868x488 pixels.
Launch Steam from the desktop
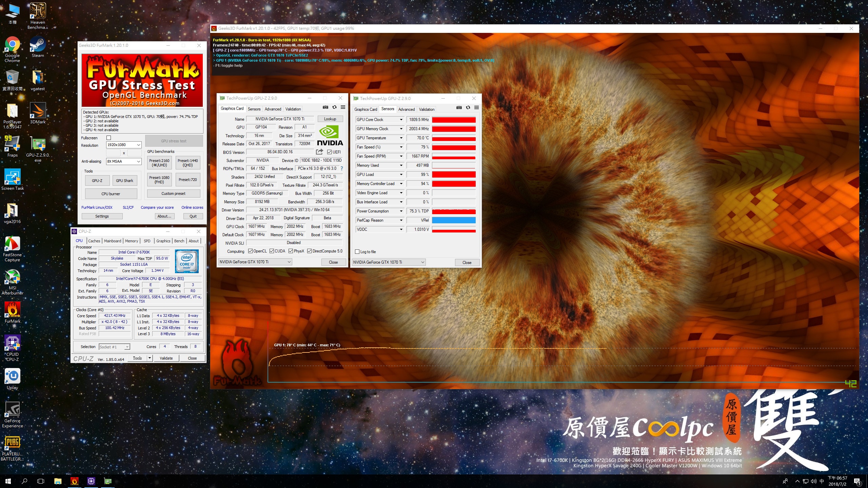tap(38, 47)
